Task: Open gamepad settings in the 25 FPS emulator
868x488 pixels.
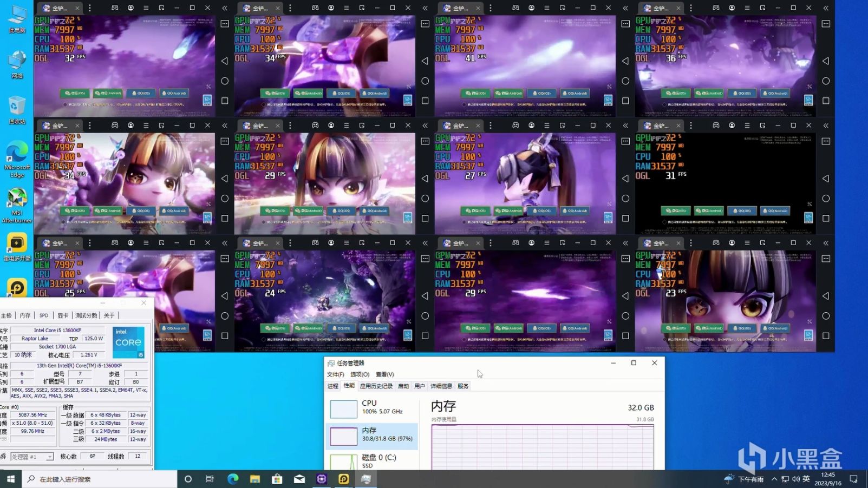Action: click(115, 243)
